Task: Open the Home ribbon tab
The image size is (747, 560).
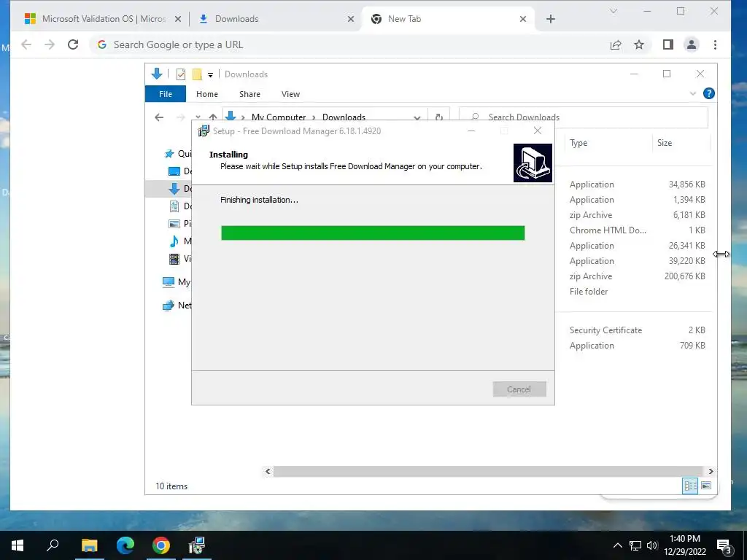Action: click(x=206, y=94)
